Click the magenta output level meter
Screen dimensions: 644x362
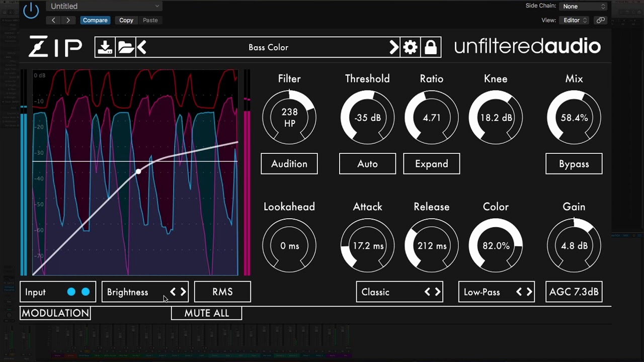tap(247, 172)
